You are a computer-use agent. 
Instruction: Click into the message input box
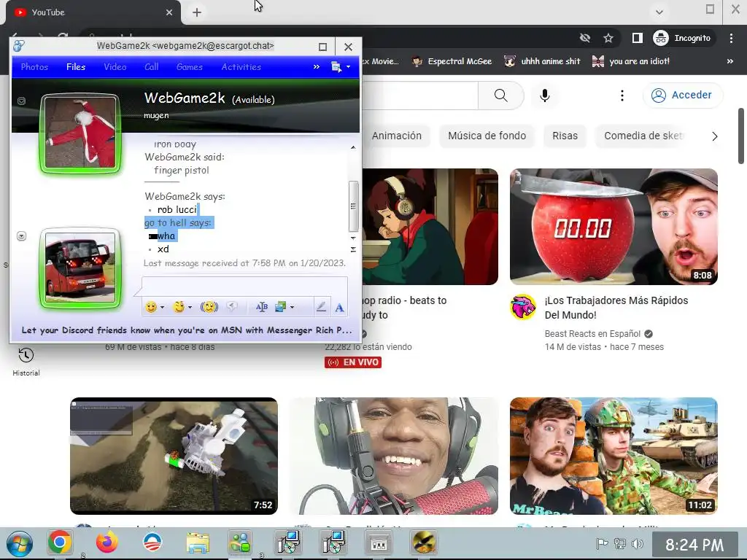pos(245,287)
